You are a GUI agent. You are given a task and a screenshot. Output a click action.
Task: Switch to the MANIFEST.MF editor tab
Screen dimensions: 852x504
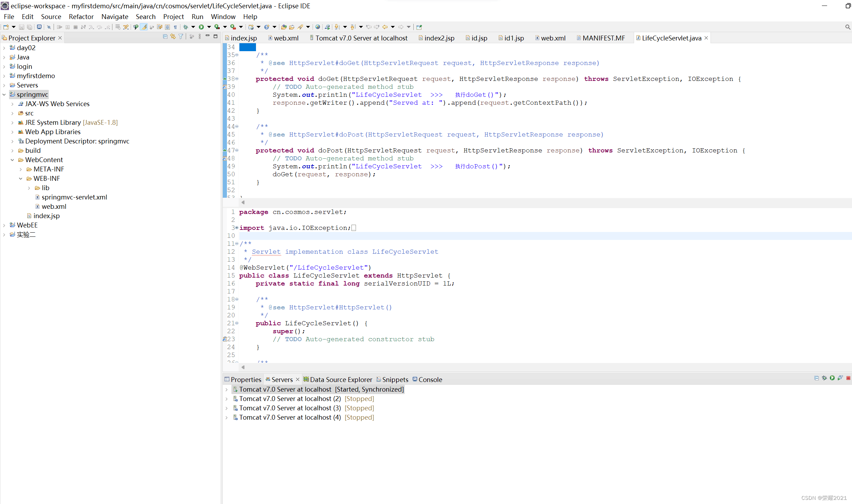(601, 38)
